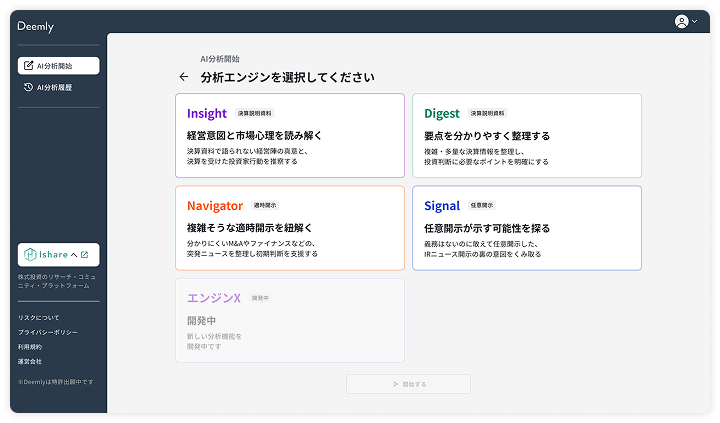
Task: Click the back arrow beside the page title
Action: [x=183, y=77]
